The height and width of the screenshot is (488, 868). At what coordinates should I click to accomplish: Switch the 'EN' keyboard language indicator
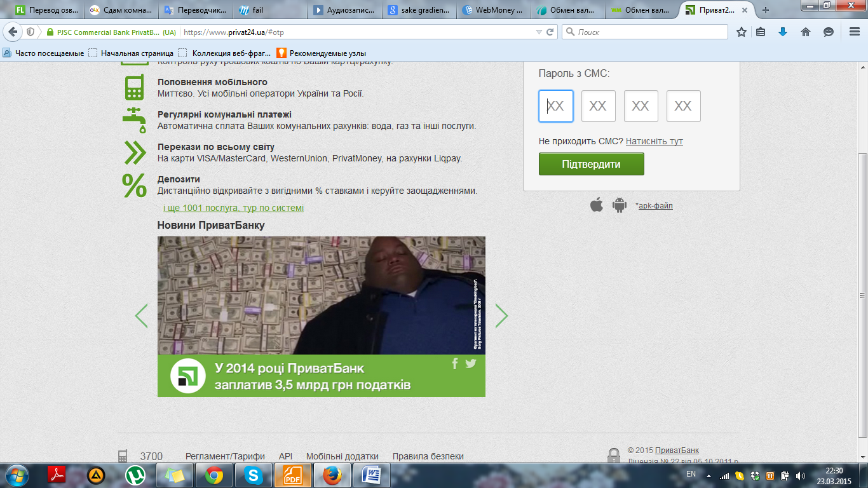[691, 474]
